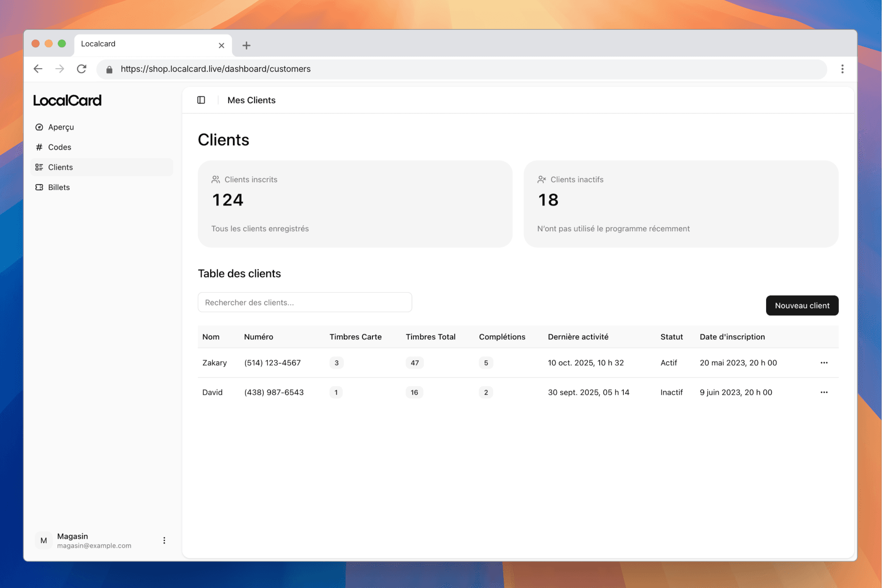The image size is (882, 588).
Task: Select the Clients list icon in sidebar
Action: (x=39, y=167)
